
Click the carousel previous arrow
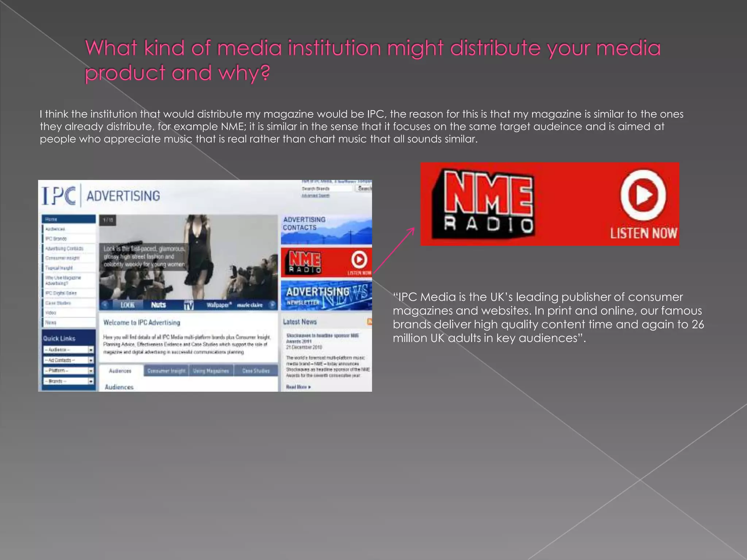point(105,305)
